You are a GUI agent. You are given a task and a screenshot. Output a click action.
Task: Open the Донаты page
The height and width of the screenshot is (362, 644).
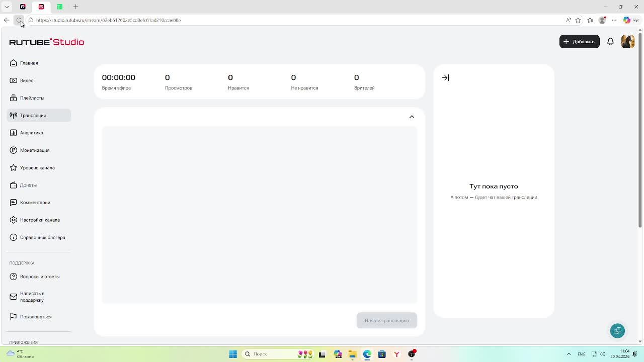click(x=39, y=185)
